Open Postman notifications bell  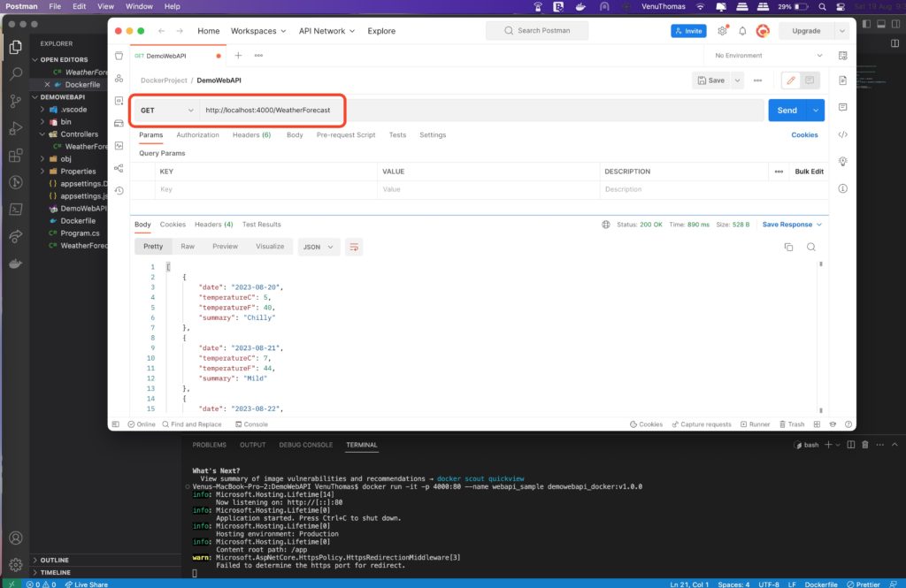[742, 31]
